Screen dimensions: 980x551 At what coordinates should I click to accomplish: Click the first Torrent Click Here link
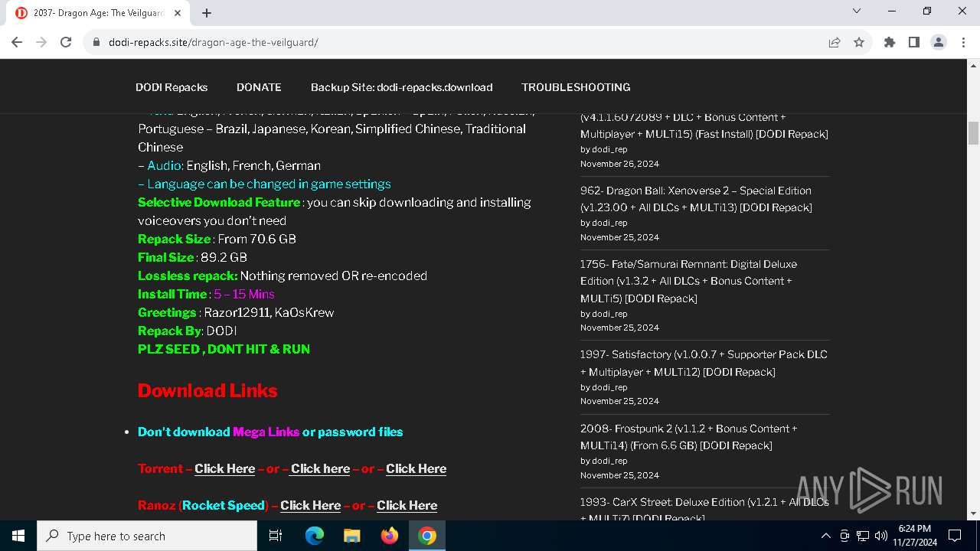[224, 468]
